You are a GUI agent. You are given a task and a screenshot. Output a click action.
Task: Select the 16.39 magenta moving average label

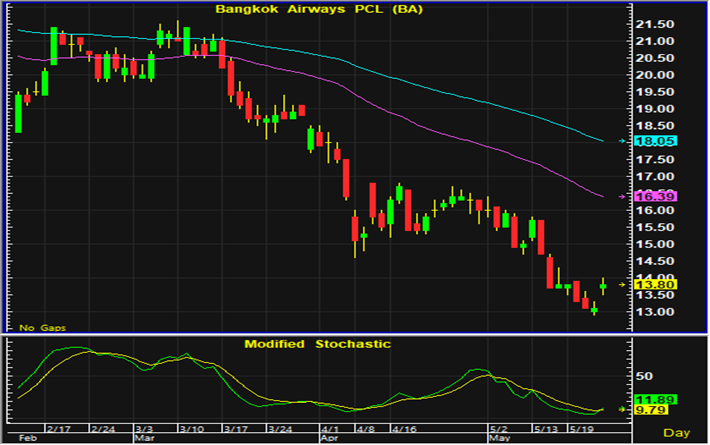tap(656, 196)
